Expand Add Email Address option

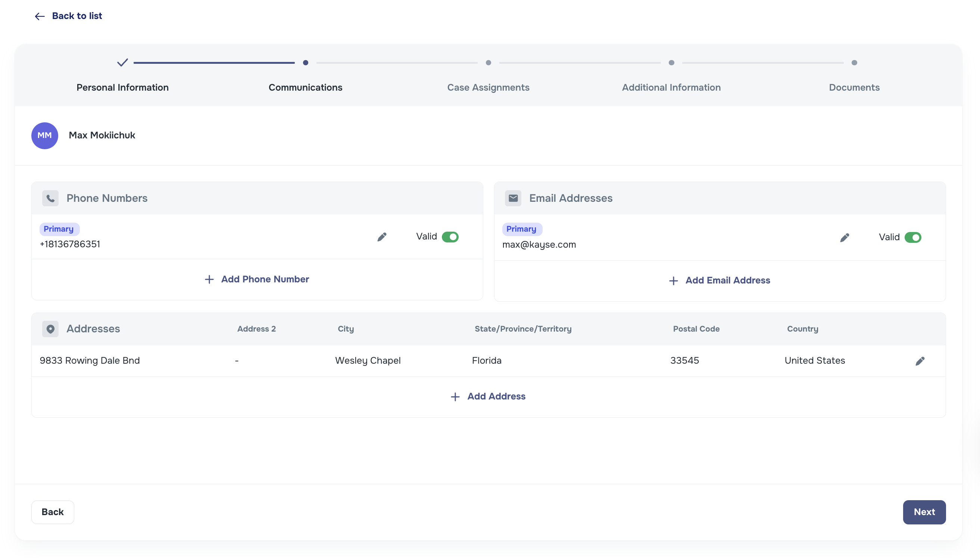pyautogui.click(x=719, y=280)
